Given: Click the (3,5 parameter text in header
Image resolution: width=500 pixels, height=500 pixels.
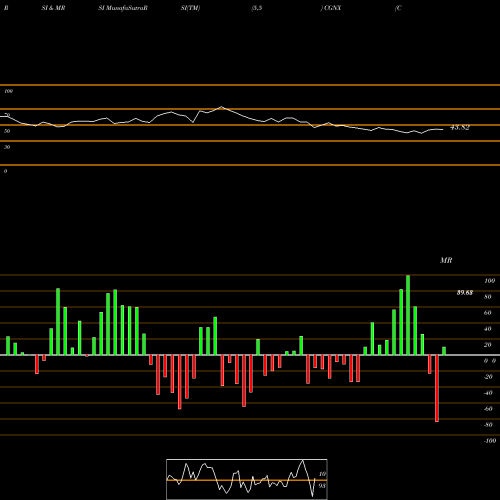Looking at the screenshot, I should tap(257, 8).
